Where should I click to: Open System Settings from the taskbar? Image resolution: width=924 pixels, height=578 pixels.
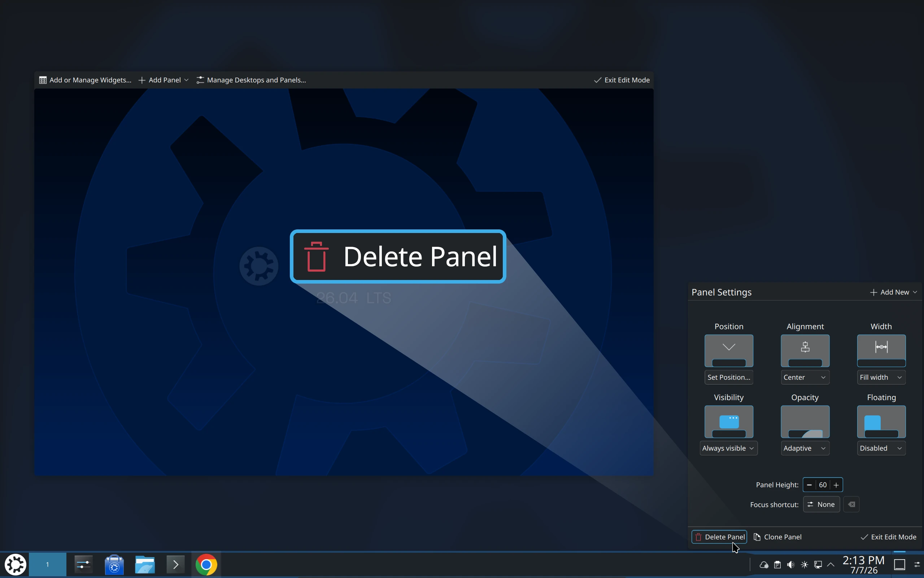[x=84, y=564]
